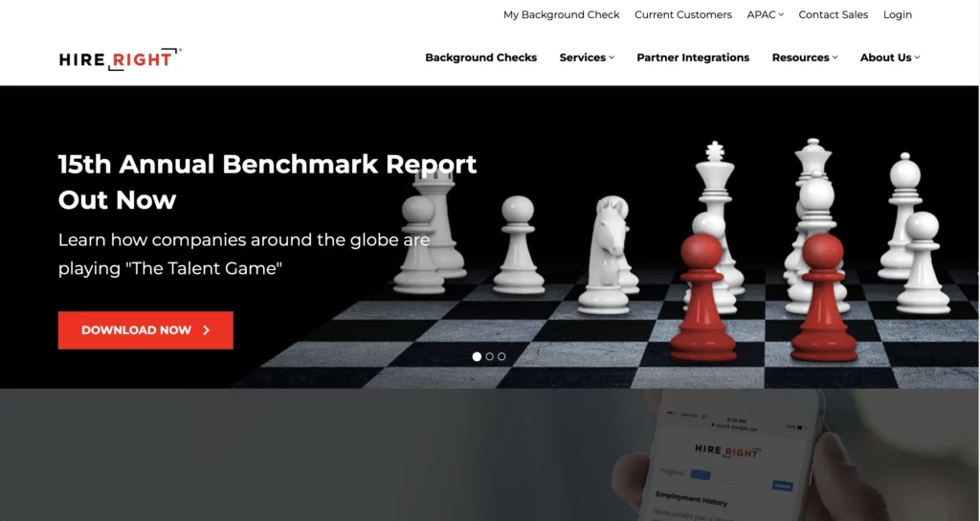980x521 pixels.
Task: Click the white knight chess piece image
Action: tap(608, 255)
